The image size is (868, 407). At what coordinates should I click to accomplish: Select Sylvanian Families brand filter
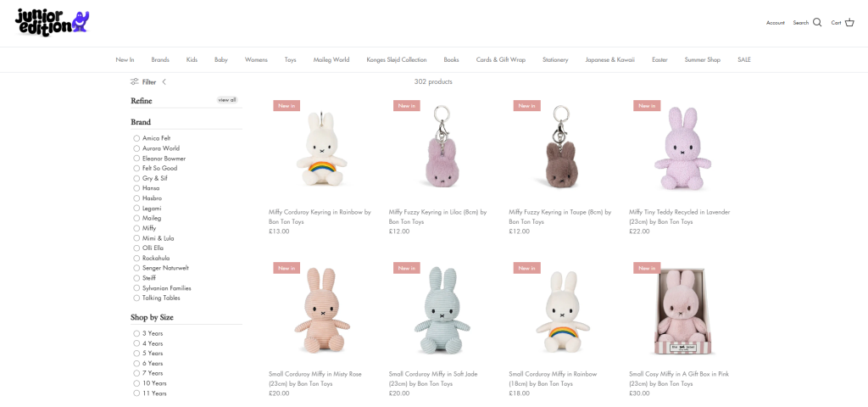click(x=162, y=288)
